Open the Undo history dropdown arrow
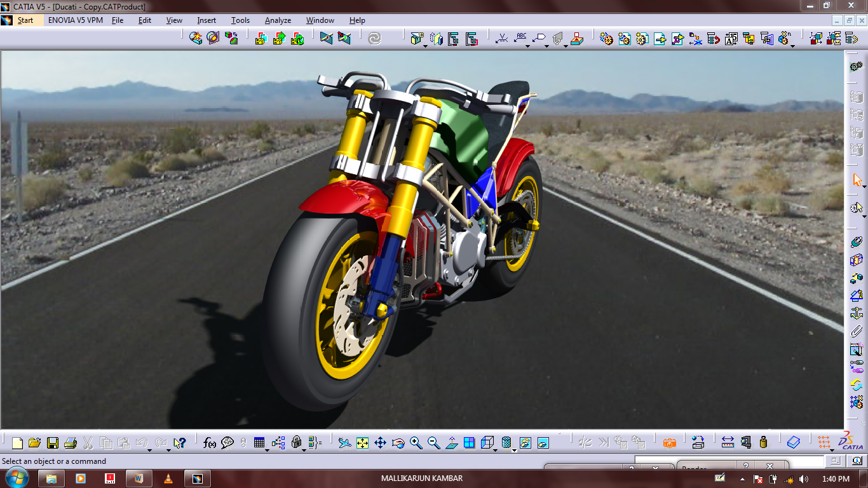This screenshot has width=868, height=488. click(149, 450)
